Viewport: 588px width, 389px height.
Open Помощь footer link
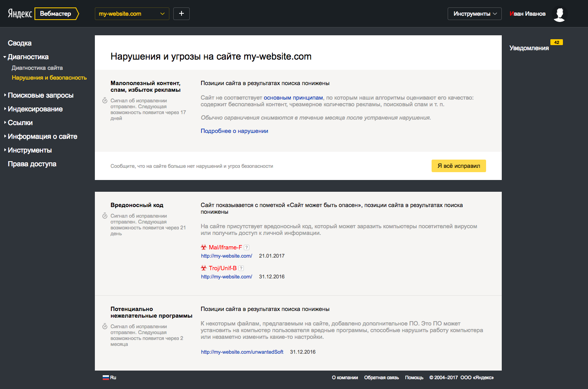pyautogui.click(x=414, y=378)
